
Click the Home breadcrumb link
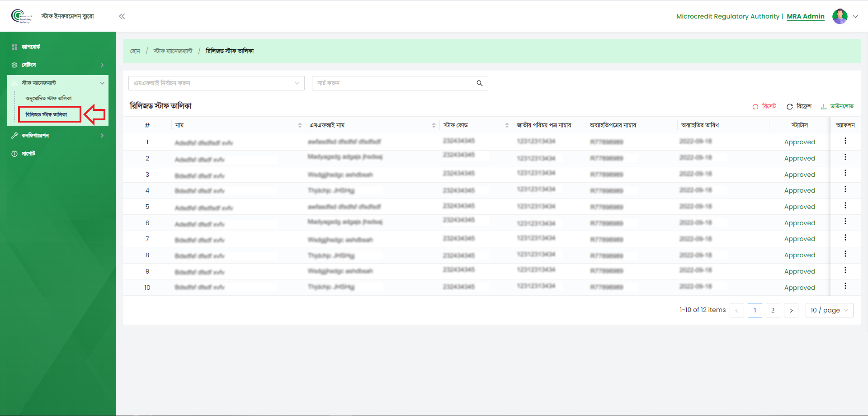135,51
